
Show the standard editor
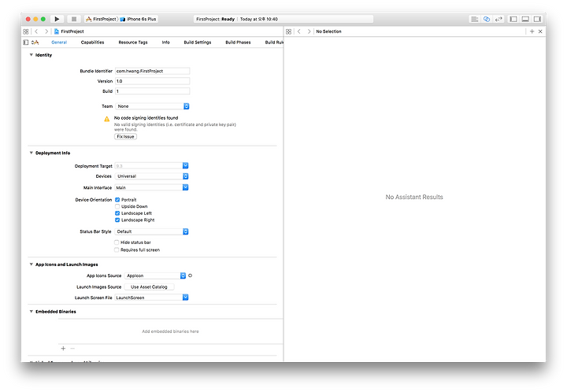474,19
